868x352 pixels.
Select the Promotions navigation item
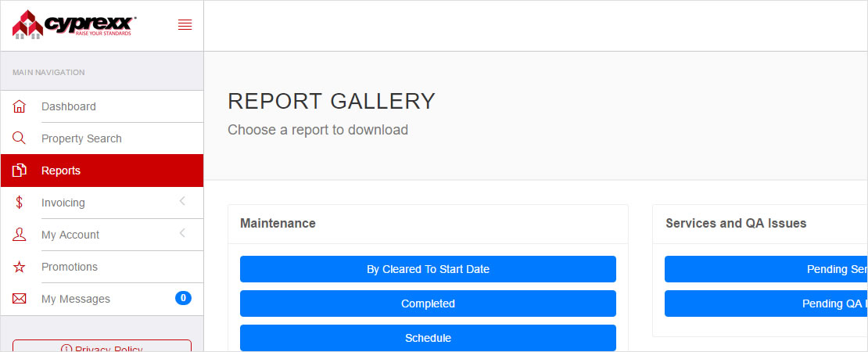pyautogui.click(x=70, y=267)
